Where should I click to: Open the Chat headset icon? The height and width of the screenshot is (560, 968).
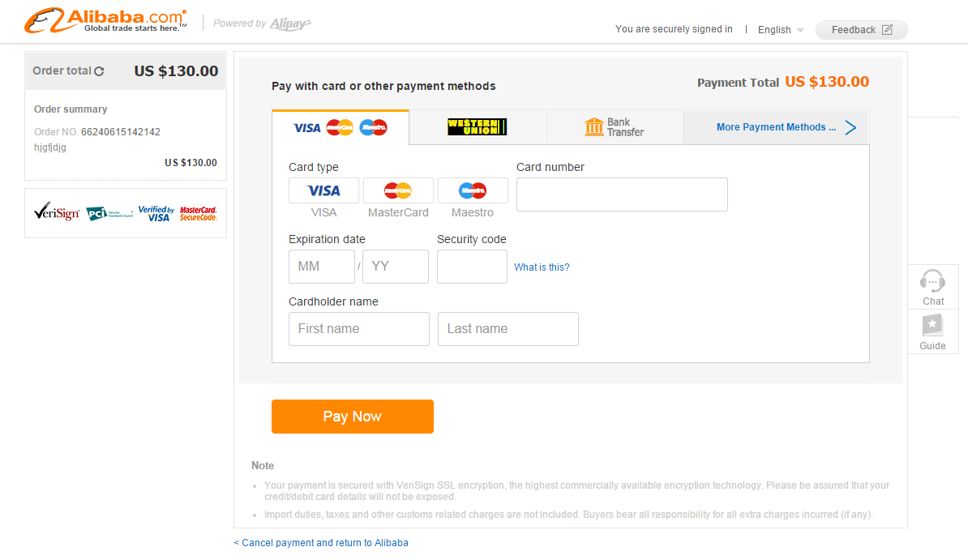pyautogui.click(x=932, y=281)
